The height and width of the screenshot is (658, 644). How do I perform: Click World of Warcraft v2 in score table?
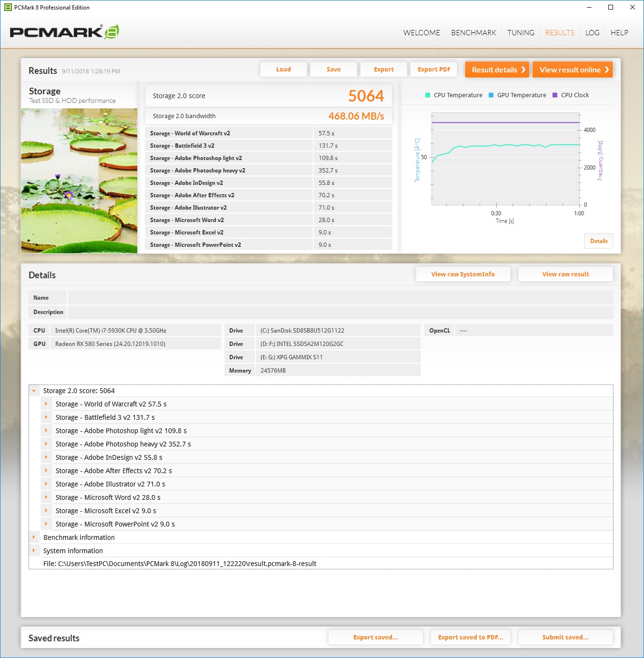190,133
